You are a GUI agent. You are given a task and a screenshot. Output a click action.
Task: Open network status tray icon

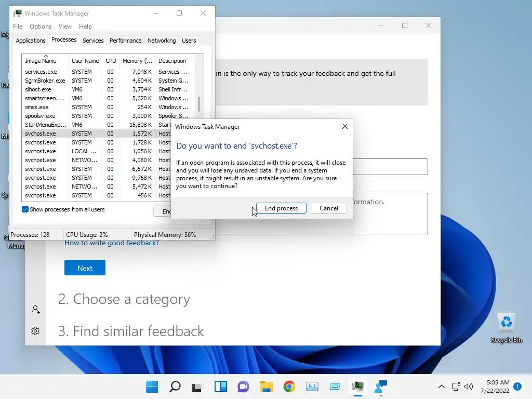point(456,387)
